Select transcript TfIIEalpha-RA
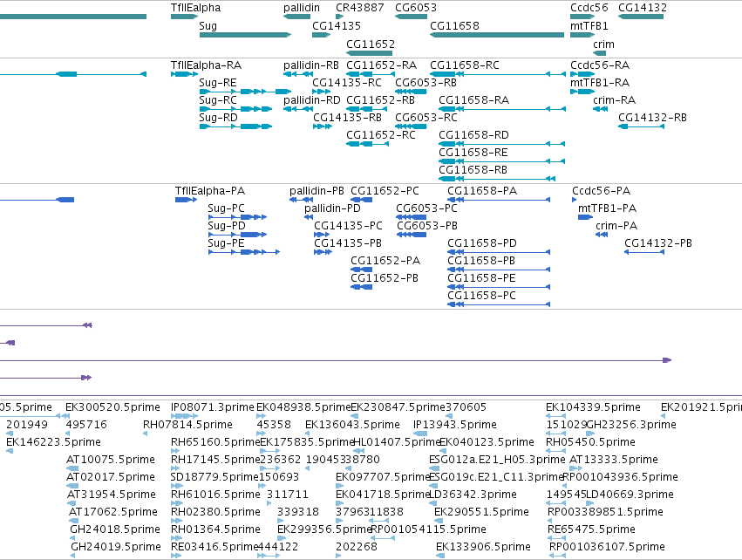The width and height of the screenshot is (742, 560). click(x=207, y=65)
